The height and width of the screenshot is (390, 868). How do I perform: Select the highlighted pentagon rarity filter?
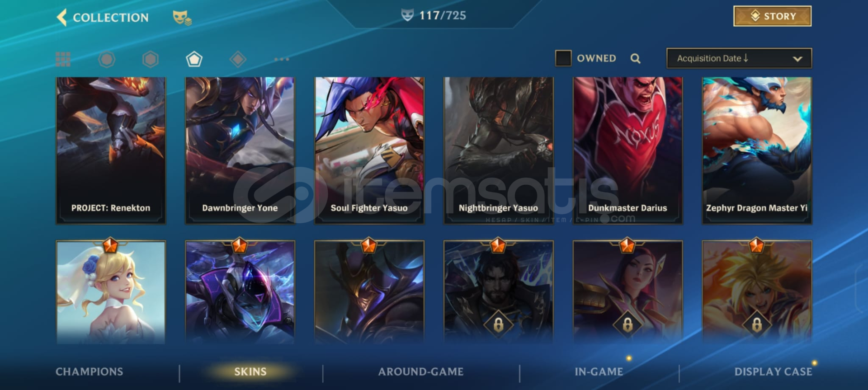(x=194, y=59)
